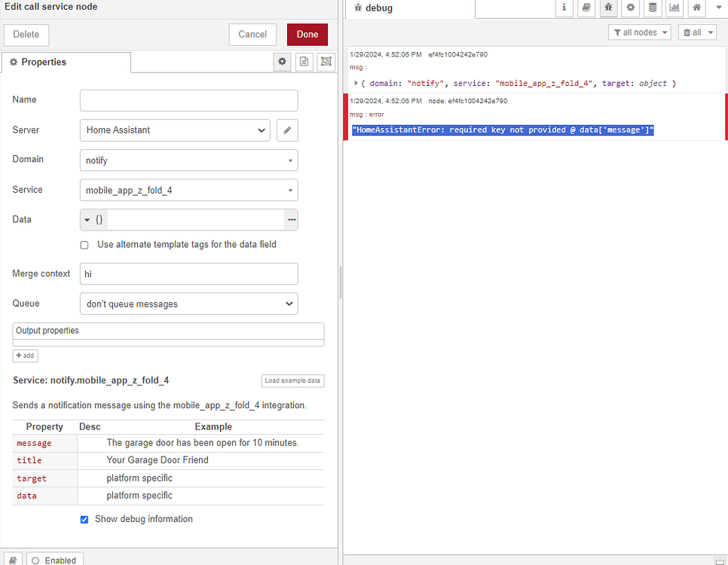Expand Data field editor ellipsis button
The image size is (728, 565).
(x=292, y=219)
